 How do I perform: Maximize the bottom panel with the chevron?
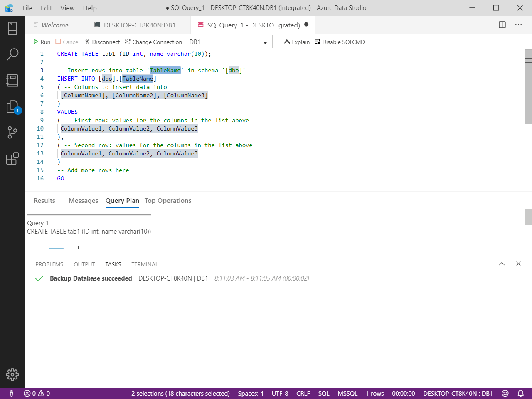[502, 264]
